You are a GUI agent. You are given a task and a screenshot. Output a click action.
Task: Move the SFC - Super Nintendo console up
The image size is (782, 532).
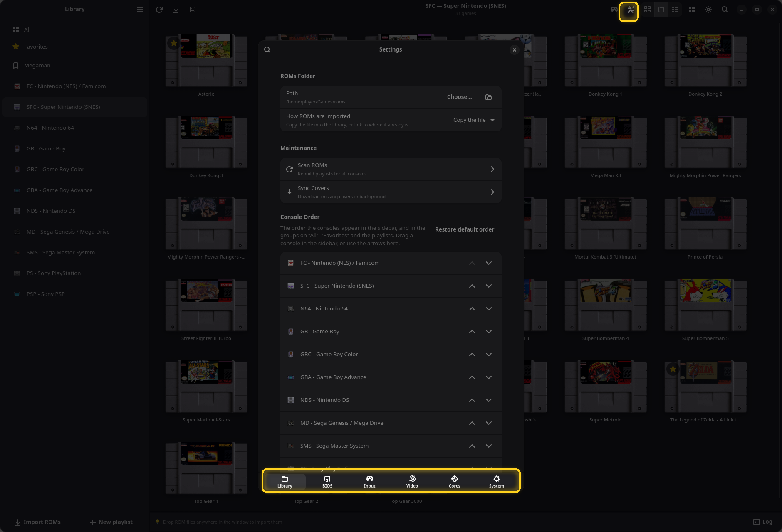tap(472, 286)
